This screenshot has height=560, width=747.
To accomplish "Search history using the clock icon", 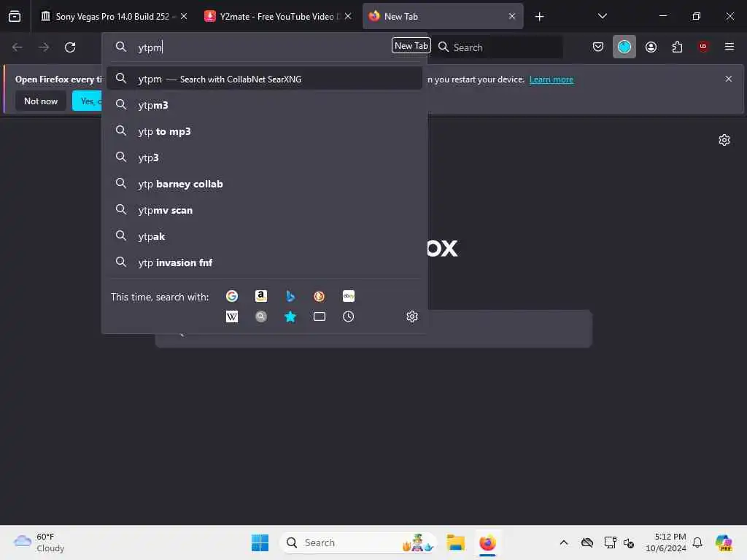I will 348,316.
